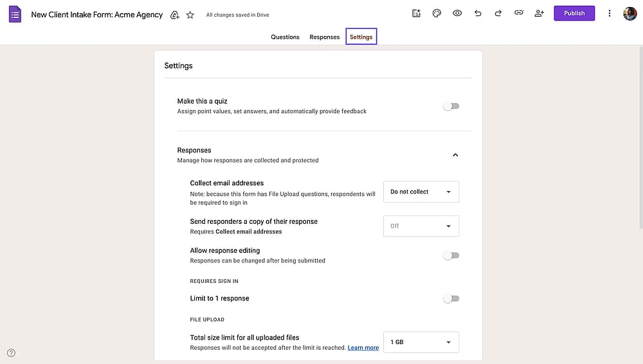The height and width of the screenshot is (364, 643).
Task: Switch to the Questions tab
Action: pos(285,37)
